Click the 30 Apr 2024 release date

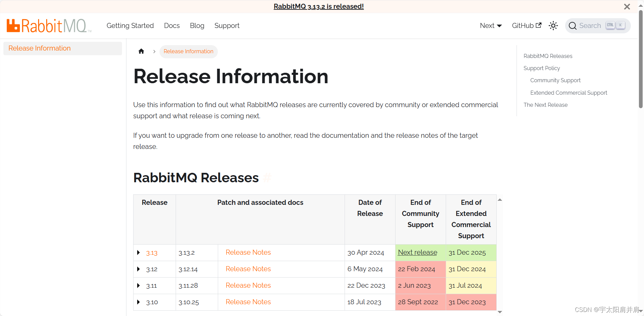click(366, 253)
